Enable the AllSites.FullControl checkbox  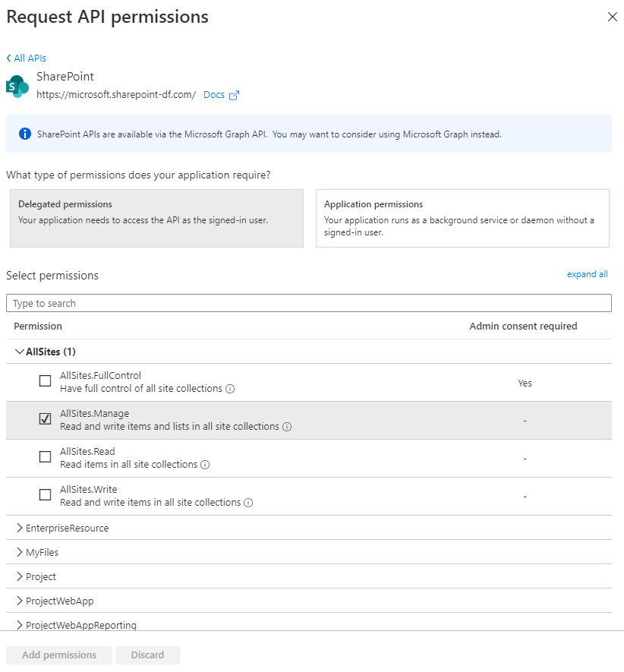click(46, 381)
